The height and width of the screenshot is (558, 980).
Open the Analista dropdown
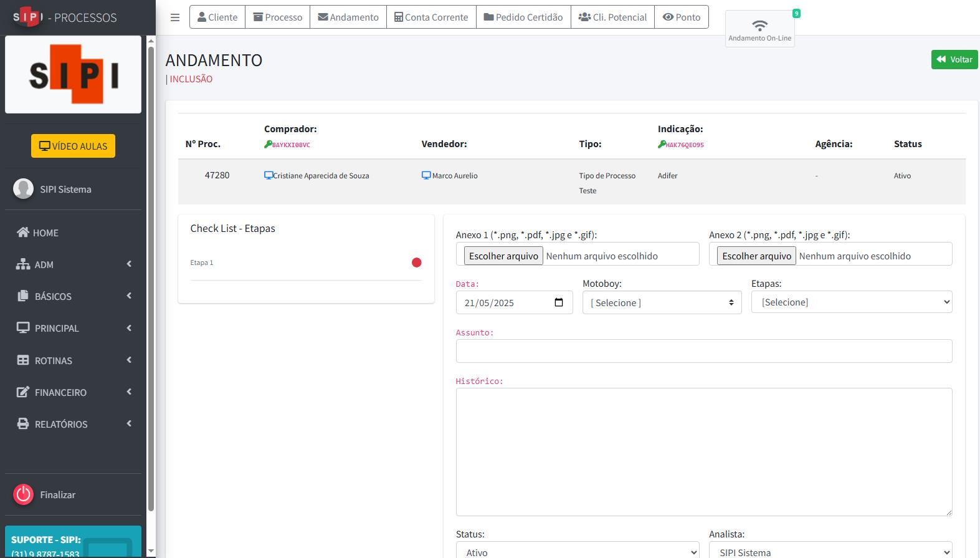pos(830,551)
